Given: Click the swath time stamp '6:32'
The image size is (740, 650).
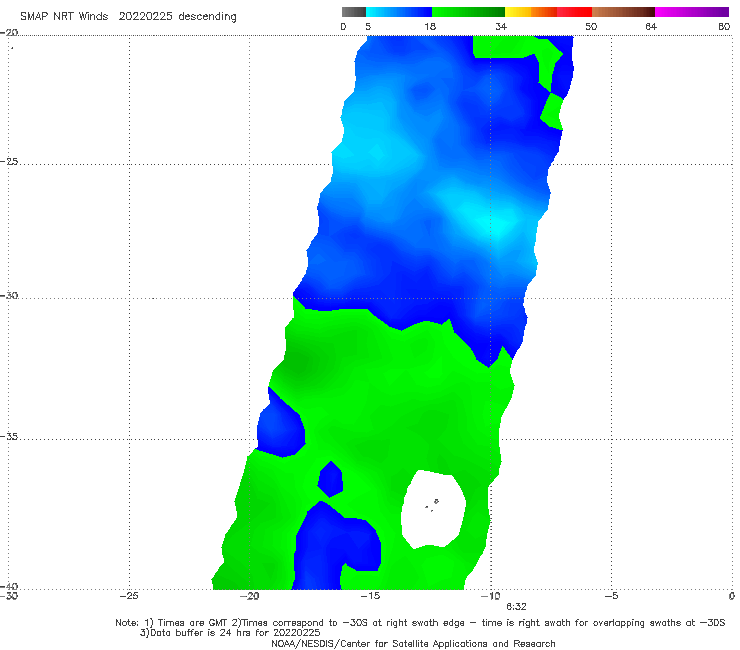Looking at the screenshot, I should pos(516,607).
